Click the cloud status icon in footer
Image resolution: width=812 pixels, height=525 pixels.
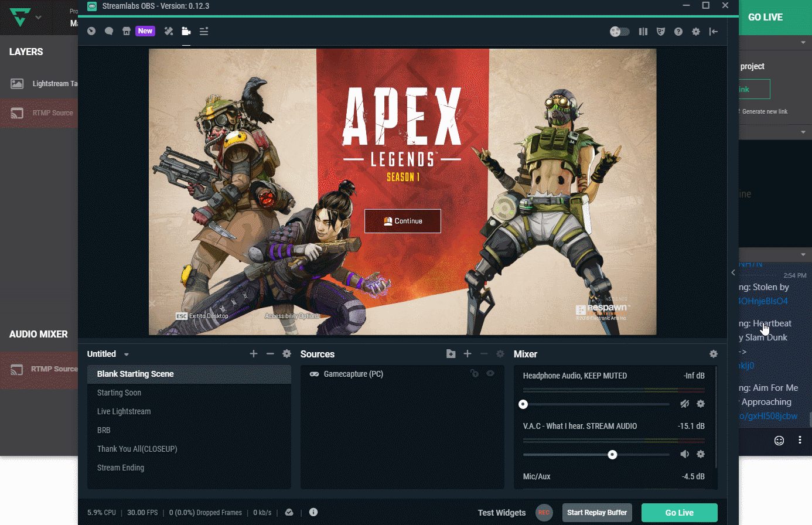(x=289, y=512)
